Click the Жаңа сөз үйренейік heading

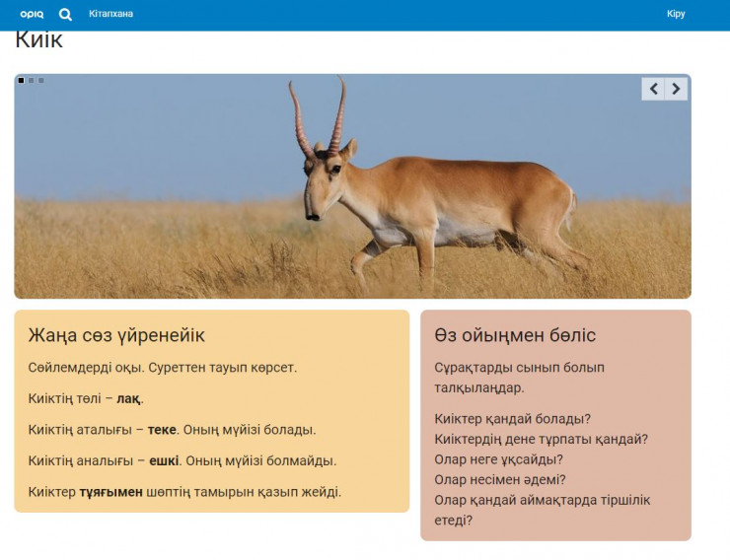[x=116, y=335]
